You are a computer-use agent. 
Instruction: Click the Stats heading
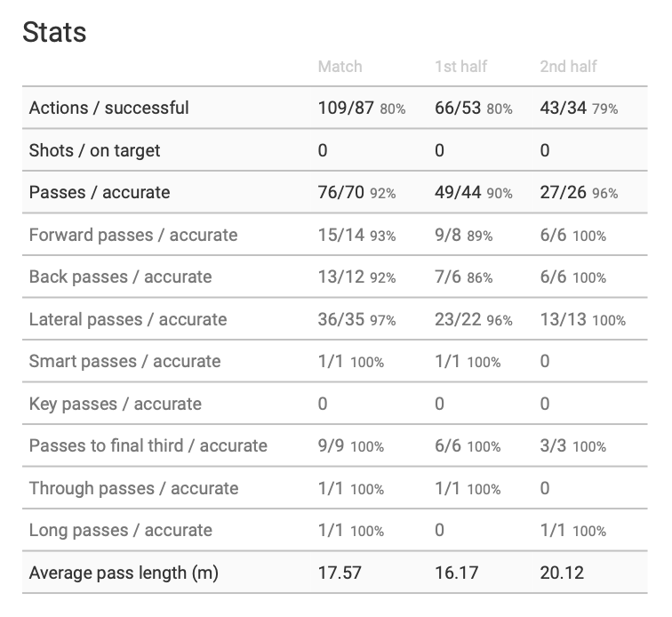(54, 33)
